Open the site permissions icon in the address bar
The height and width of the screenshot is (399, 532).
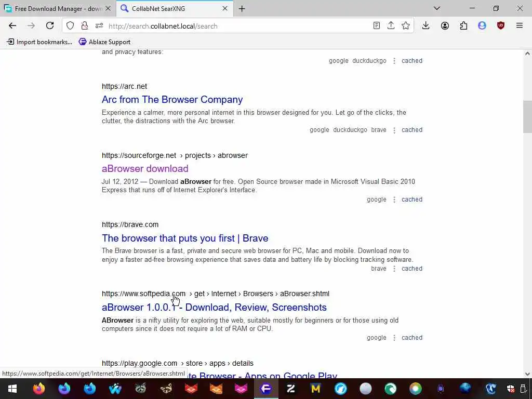click(99, 26)
